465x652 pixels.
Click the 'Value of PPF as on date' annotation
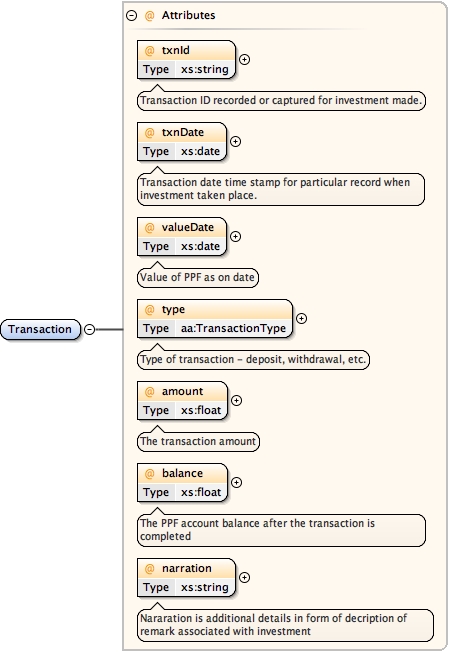198,277
